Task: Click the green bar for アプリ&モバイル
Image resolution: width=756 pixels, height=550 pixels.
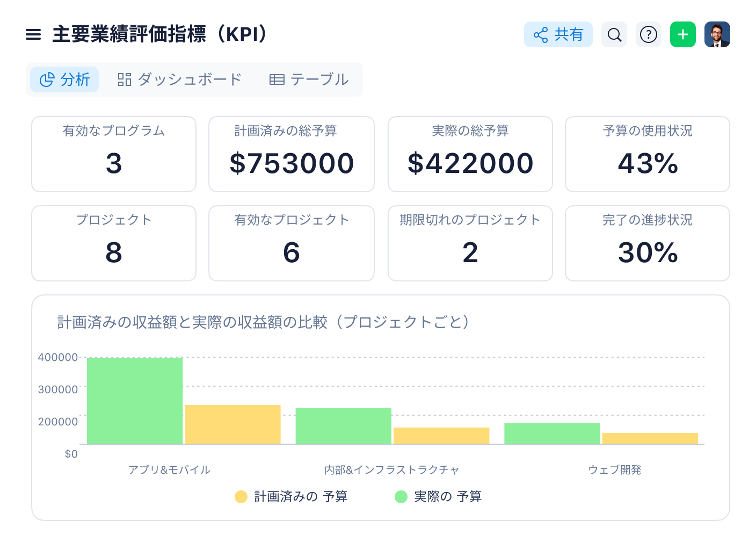Action: 135,400
